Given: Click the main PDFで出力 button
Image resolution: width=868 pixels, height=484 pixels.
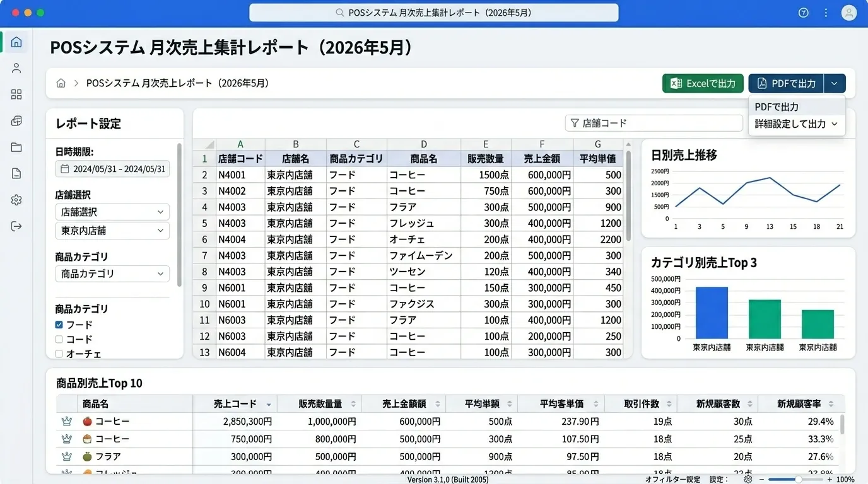Looking at the screenshot, I should pos(786,83).
